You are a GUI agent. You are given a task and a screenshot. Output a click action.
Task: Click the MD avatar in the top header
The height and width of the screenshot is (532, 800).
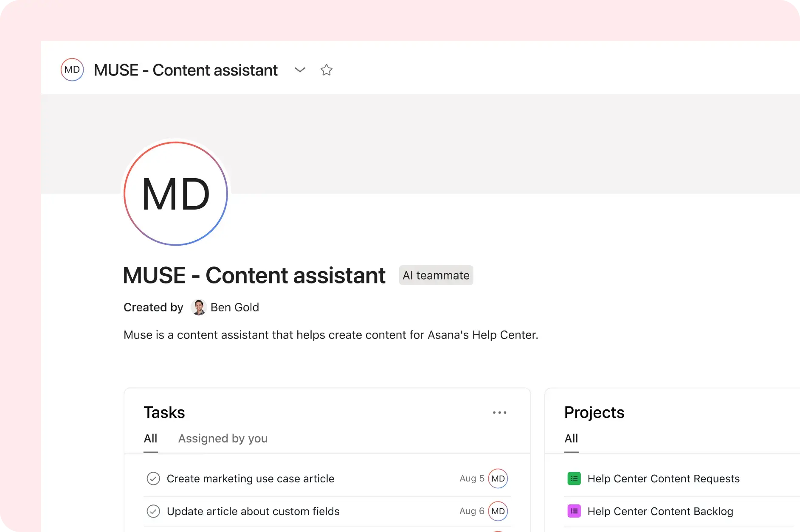tap(72, 70)
